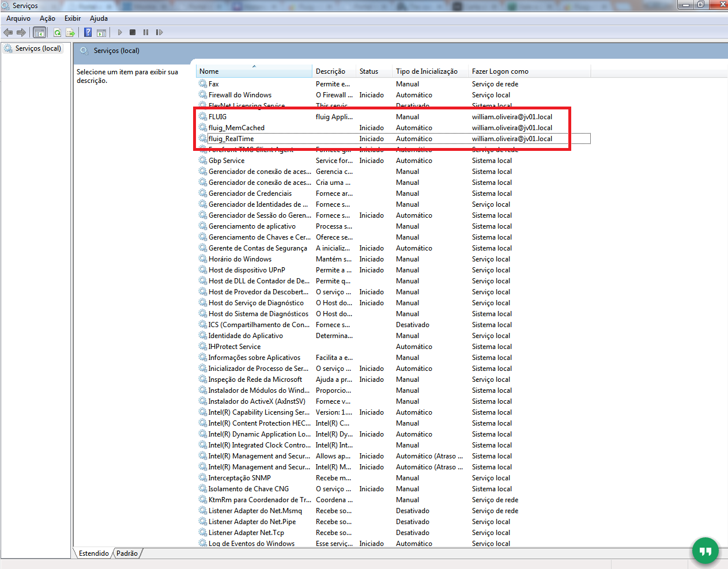Select Intel(R) Integrated Clock Contro... service
The image size is (728, 569).
pos(259,445)
